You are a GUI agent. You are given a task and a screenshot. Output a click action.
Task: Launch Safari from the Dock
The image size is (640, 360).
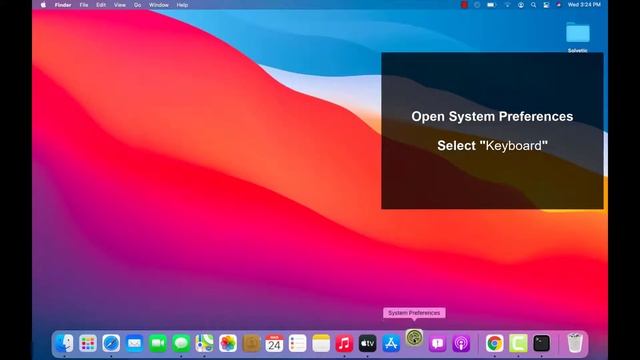(x=111, y=343)
